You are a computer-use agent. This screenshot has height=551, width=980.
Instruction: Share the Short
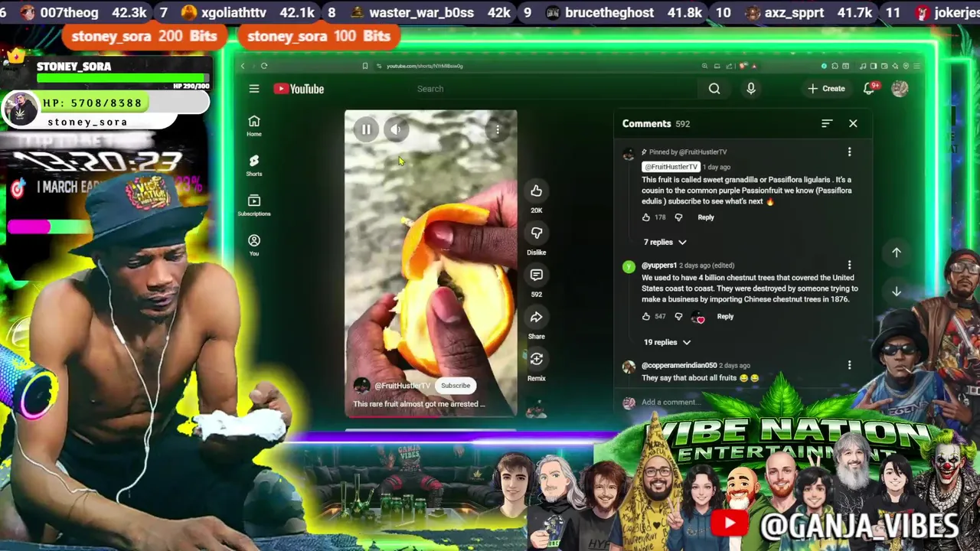pos(536,317)
